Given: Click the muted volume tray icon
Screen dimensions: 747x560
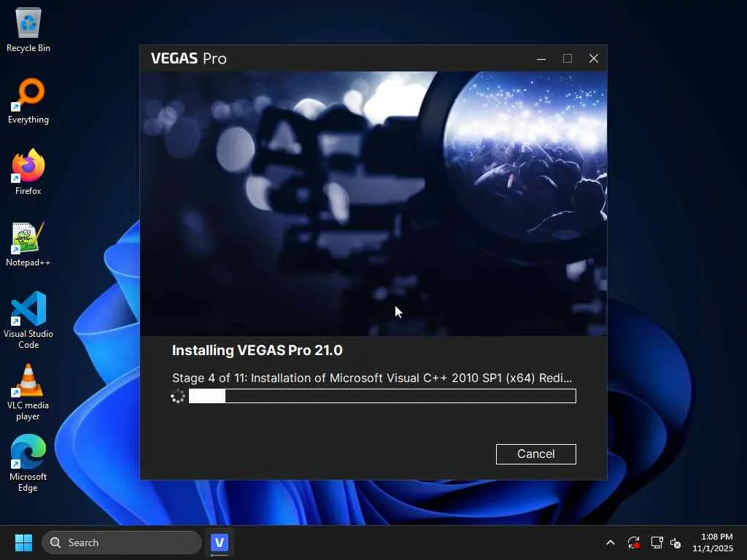Looking at the screenshot, I should (x=676, y=542).
